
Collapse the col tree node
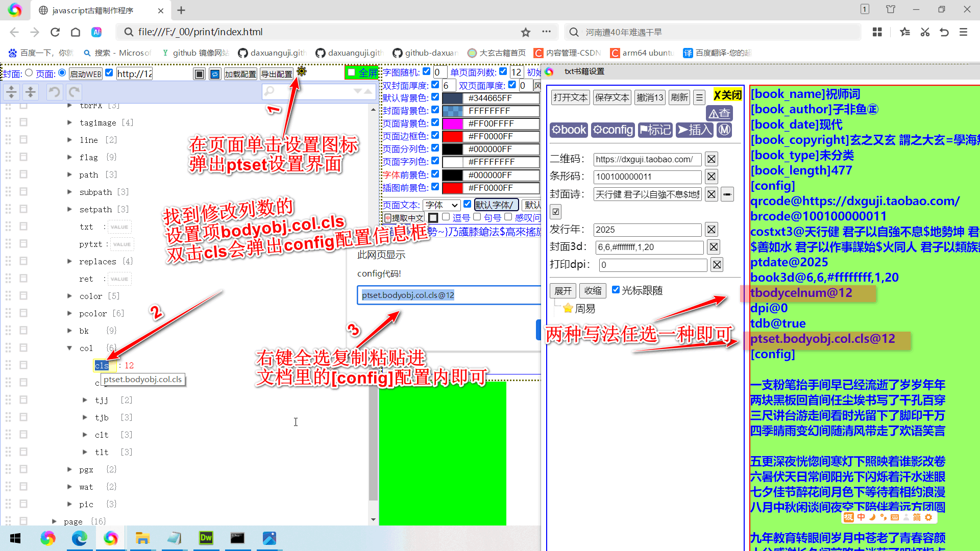click(69, 348)
